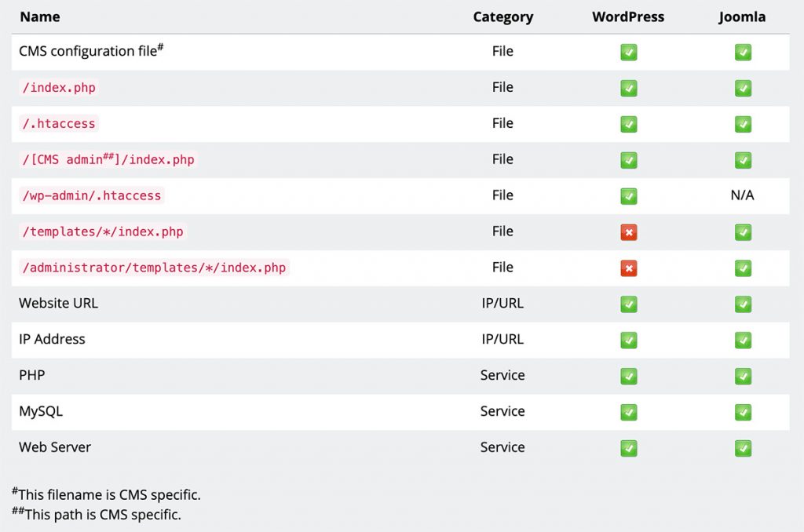This screenshot has height=532, width=804.
Task: Click WordPress checkmark for /[CMS admin]/index.php
Action: tap(629, 160)
